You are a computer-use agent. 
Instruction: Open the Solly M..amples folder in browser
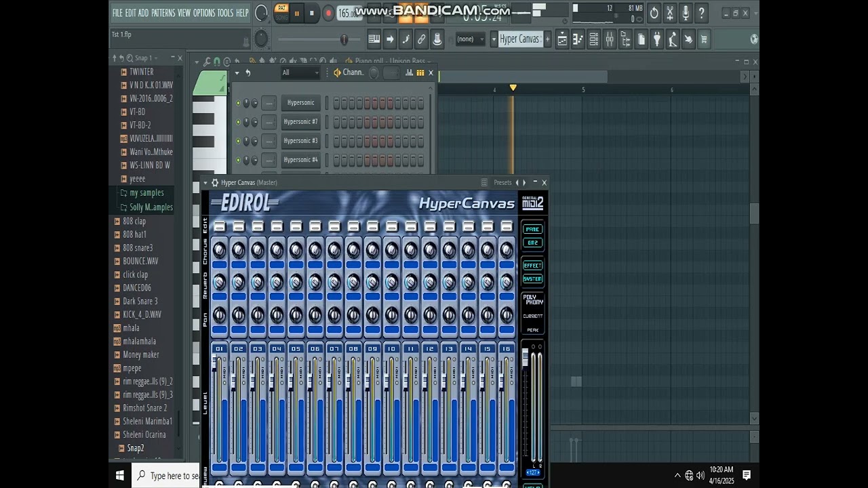pos(151,207)
